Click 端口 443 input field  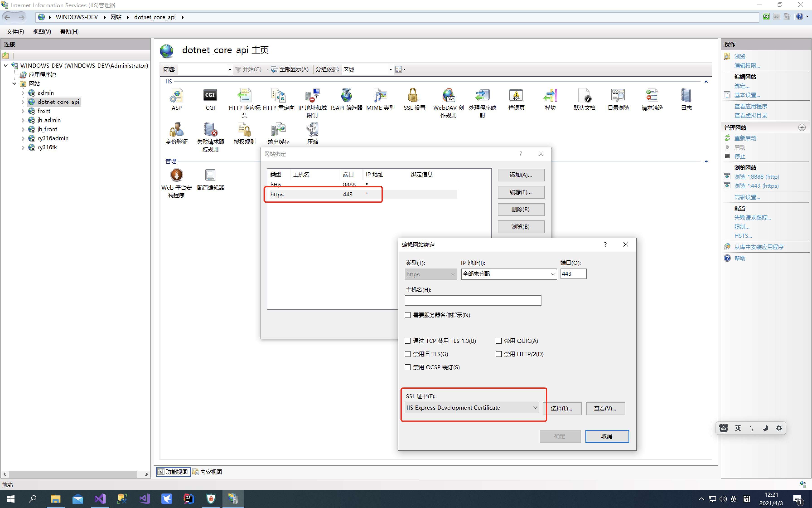(573, 274)
